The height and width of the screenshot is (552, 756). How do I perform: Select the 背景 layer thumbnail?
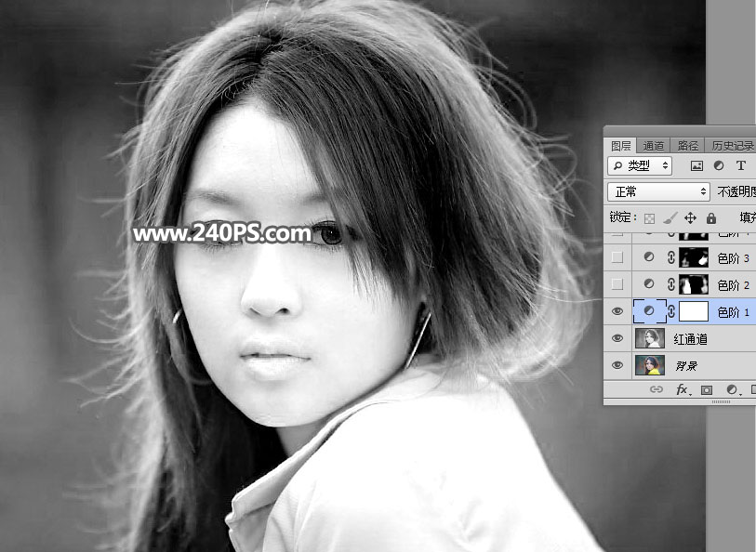pyautogui.click(x=650, y=365)
